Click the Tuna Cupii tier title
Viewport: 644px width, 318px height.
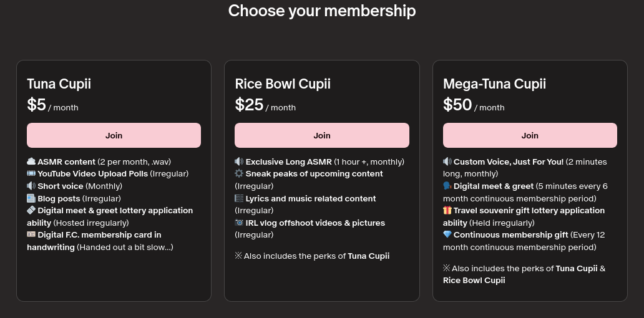pos(59,84)
